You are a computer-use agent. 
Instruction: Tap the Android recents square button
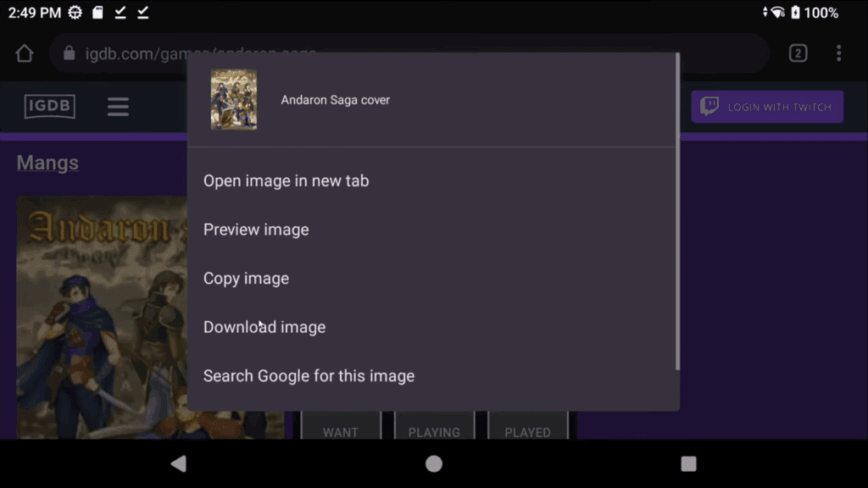688,463
